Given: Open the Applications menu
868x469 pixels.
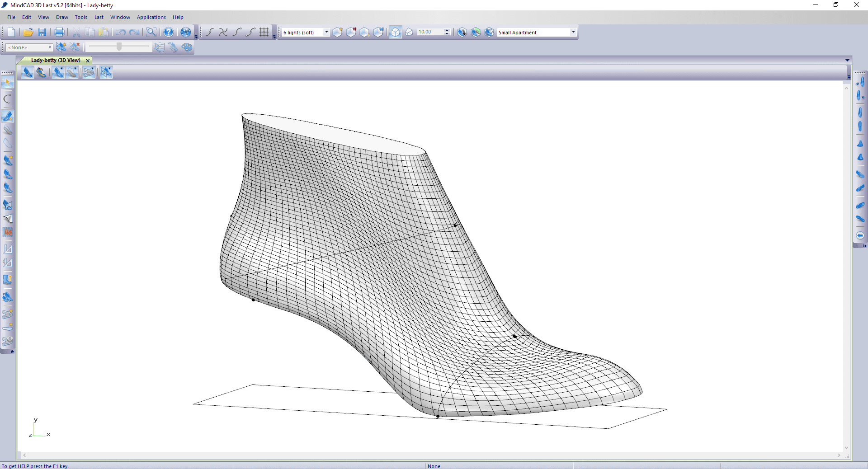Looking at the screenshot, I should click(x=151, y=17).
